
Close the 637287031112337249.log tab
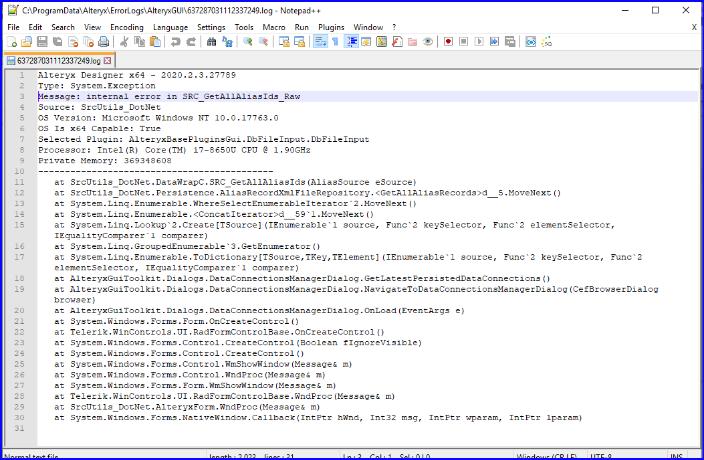(107, 61)
